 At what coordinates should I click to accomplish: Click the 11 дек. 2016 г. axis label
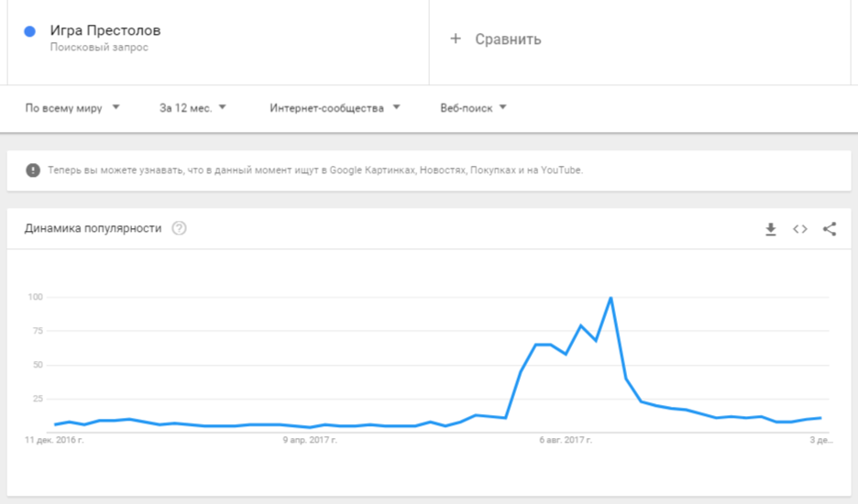(54, 440)
